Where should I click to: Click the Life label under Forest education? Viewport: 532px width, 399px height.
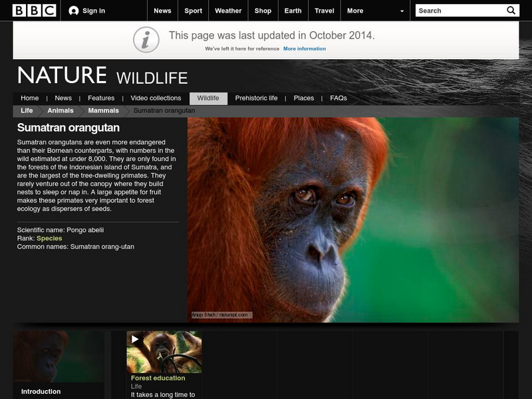[x=136, y=386]
